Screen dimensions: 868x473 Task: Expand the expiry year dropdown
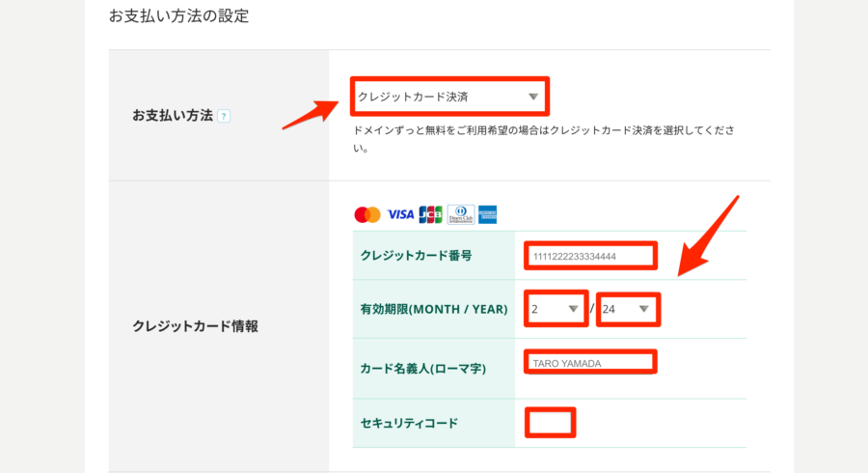click(628, 309)
